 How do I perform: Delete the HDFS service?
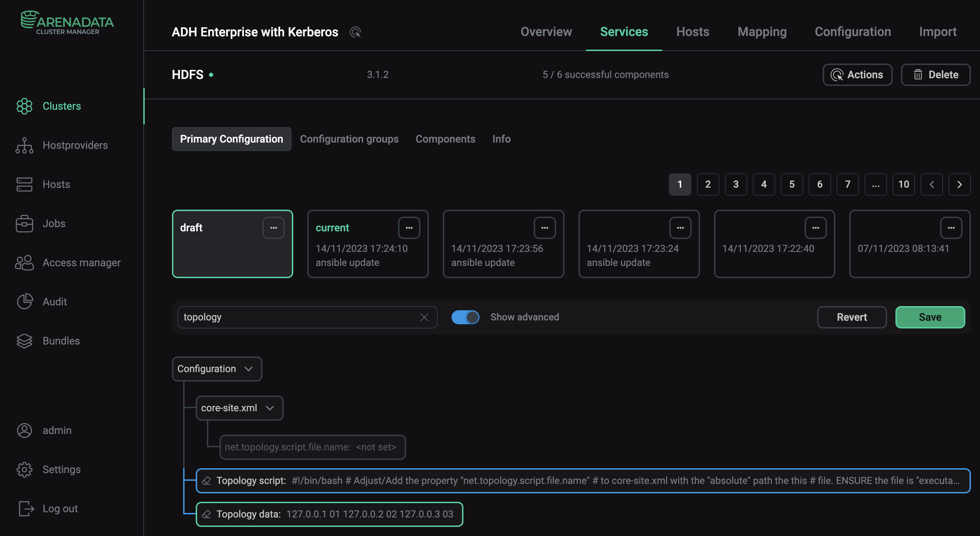pos(936,75)
